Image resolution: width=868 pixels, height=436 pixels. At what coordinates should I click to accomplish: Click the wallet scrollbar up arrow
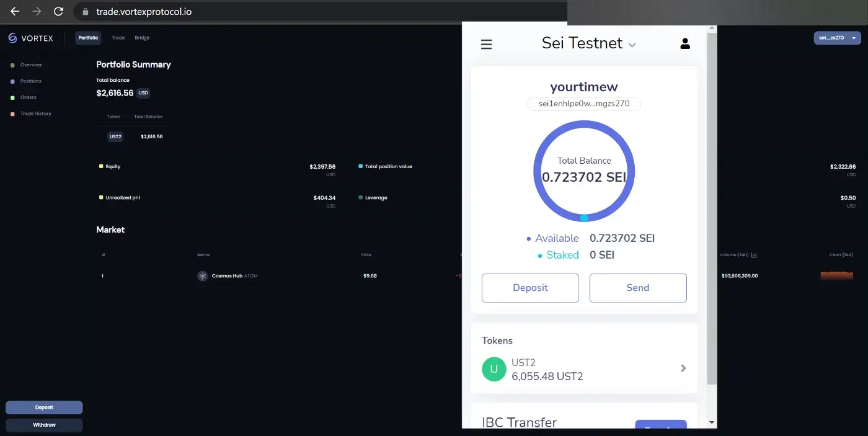(711, 29)
